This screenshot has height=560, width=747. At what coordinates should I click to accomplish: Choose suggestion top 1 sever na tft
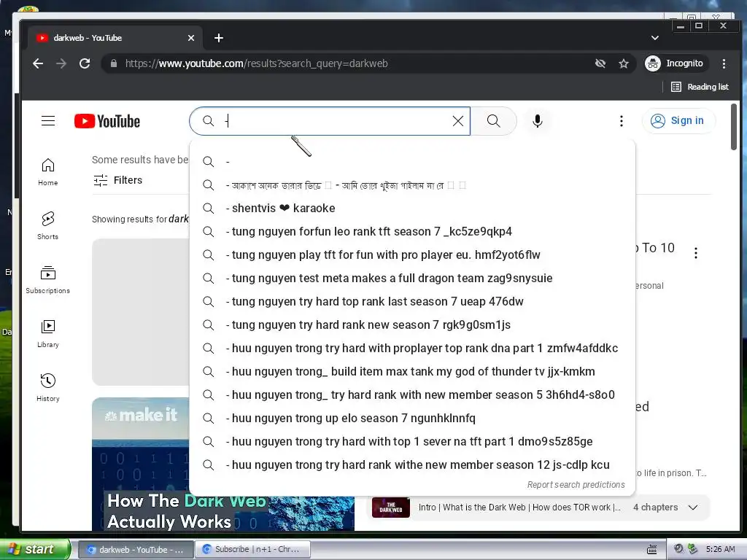click(x=413, y=441)
